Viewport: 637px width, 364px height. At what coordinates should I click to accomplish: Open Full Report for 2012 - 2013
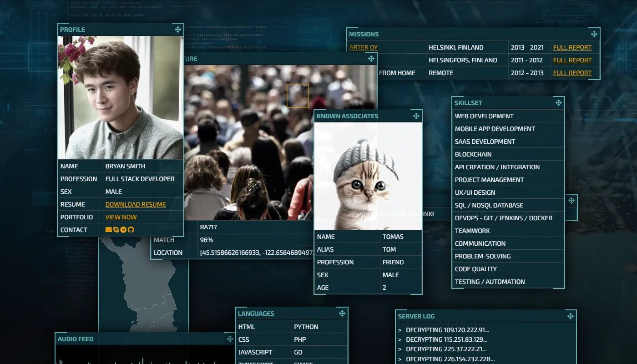[572, 73]
